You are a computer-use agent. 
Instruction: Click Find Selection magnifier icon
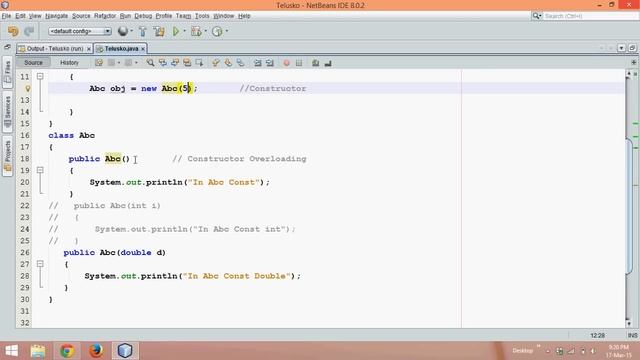click(x=150, y=63)
